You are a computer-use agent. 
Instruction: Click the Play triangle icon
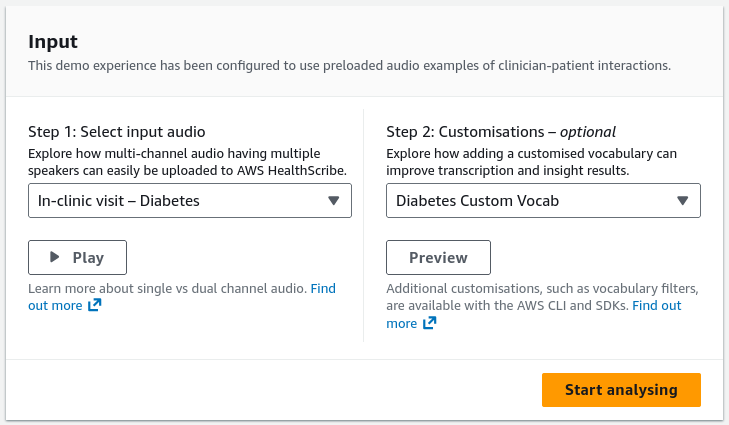[x=54, y=257]
